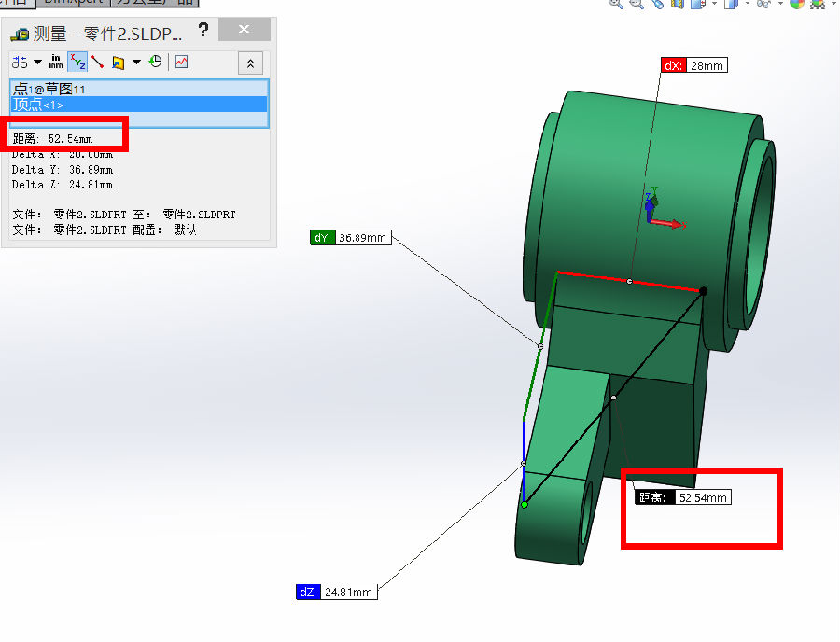This screenshot has height=642, width=840.
Task: Open the Units/Precision settings icon
Action: (57, 63)
